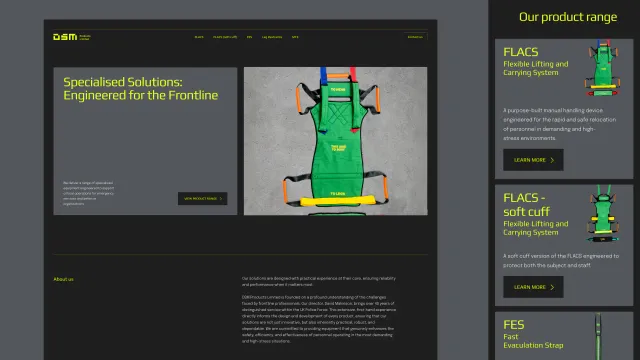Open the last navigation item after Leg Restraints

(x=295, y=37)
